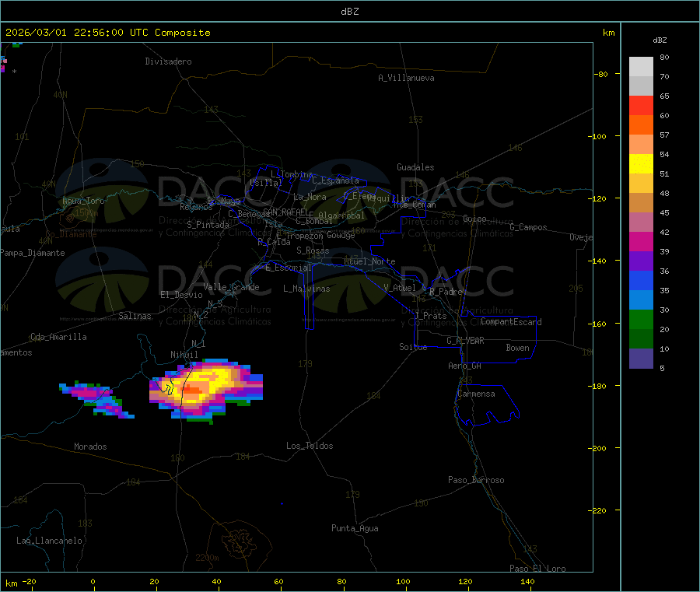Select the light gray 80 dBZ legend swatch

(x=641, y=67)
